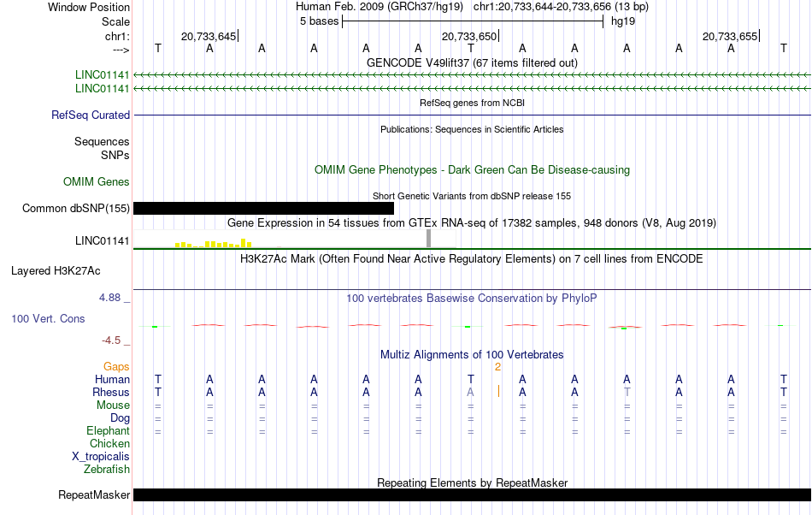Click the LINC01141 GTEx expression label
Screen dimensions: 812x515
pyautogui.click(x=102, y=241)
